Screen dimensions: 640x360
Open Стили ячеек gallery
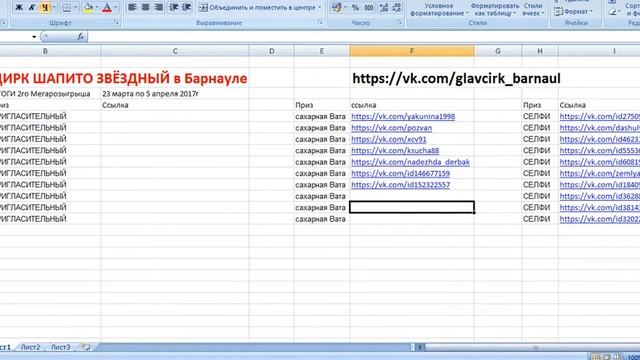533,9
